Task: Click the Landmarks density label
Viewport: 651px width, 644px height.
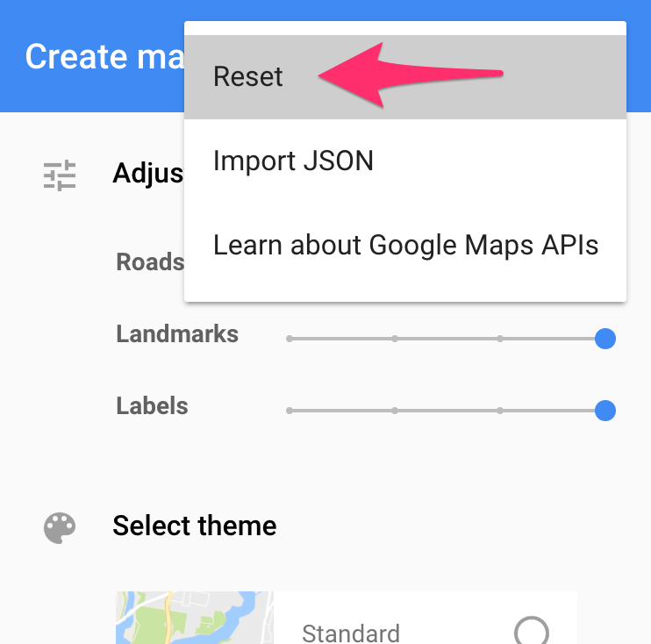Action: [177, 333]
